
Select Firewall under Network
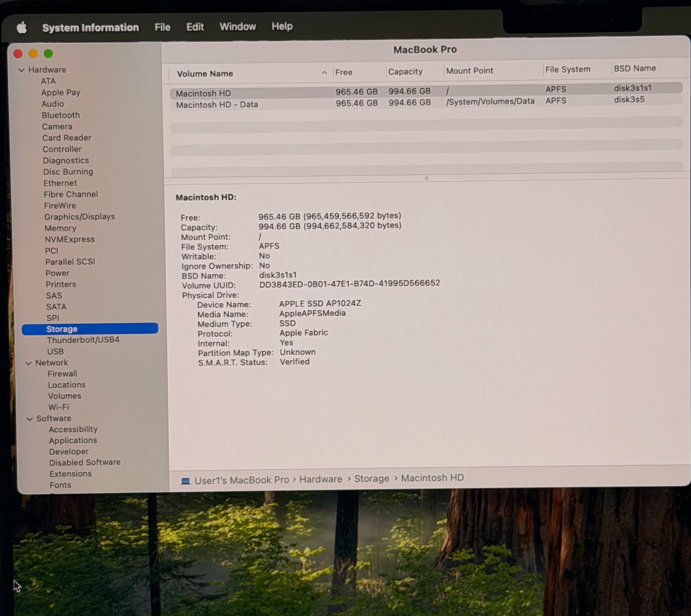[63, 374]
